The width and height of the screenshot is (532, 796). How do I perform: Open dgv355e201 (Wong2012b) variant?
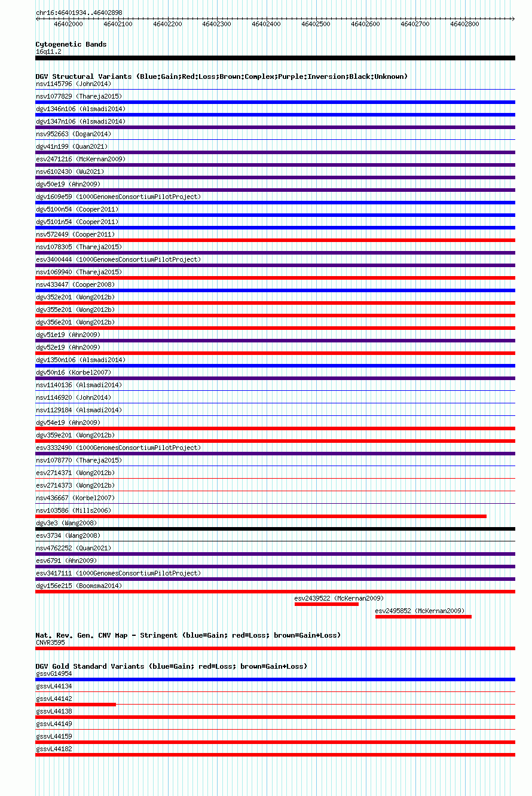click(75, 310)
